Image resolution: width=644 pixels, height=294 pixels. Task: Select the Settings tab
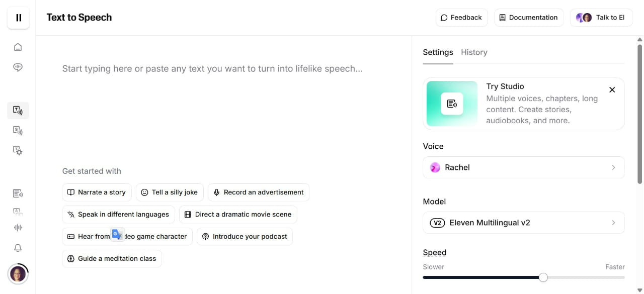tap(438, 52)
